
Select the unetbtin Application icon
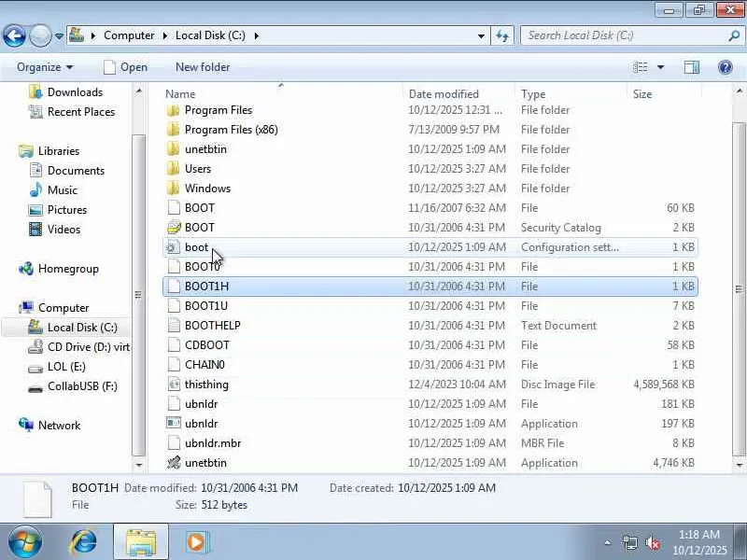coord(174,462)
